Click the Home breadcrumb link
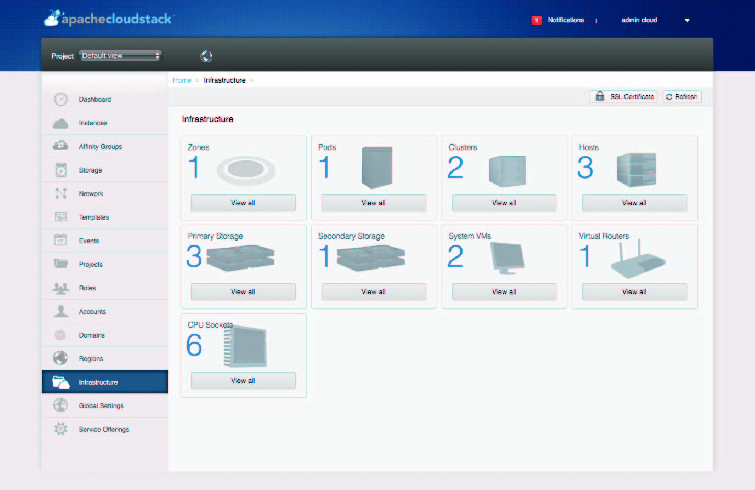The height and width of the screenshot is (490, 755). tap(182, 80)
